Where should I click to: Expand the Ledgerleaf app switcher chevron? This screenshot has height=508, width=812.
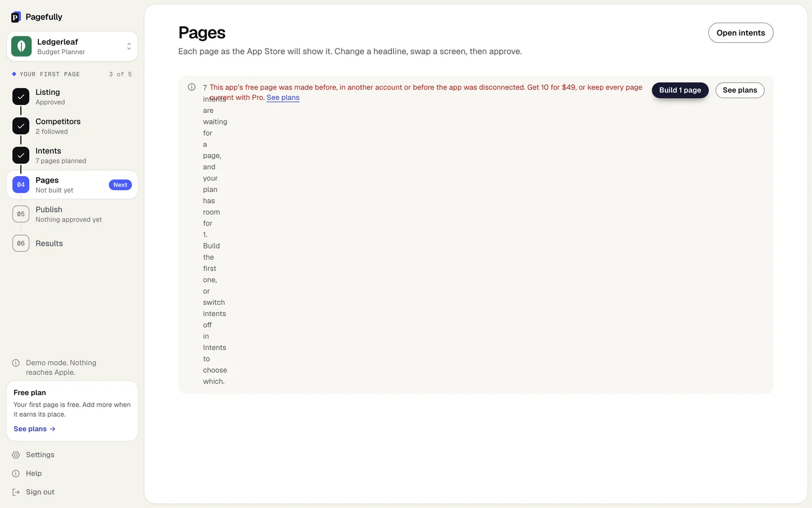click(x=129, y=46)
